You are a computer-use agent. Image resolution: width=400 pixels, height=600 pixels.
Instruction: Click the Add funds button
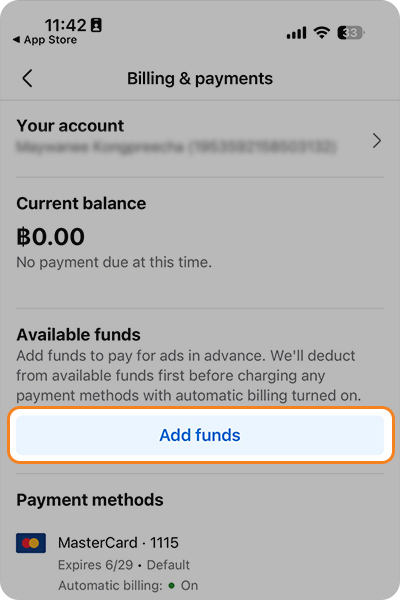(200, 435)
